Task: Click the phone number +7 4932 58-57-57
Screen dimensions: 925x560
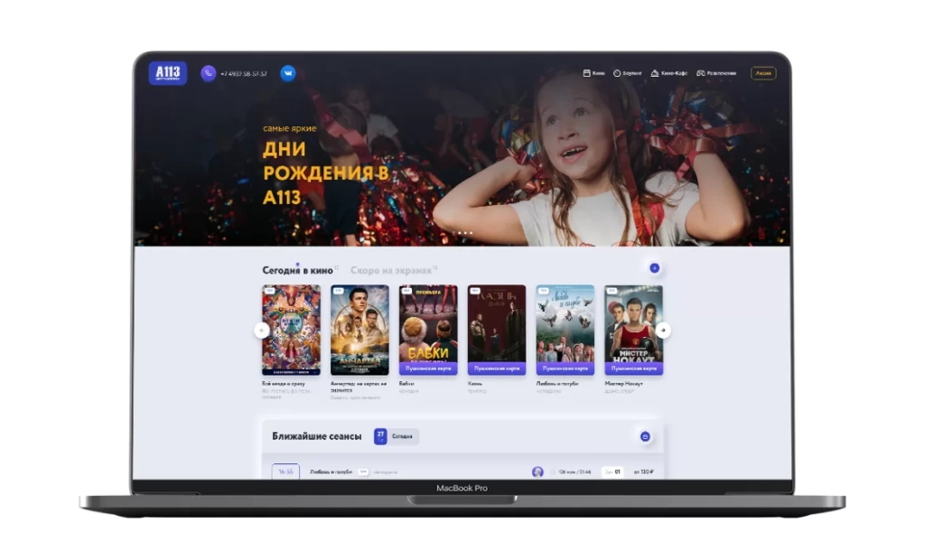Action: pyautogui.click(x=244, y=74)
